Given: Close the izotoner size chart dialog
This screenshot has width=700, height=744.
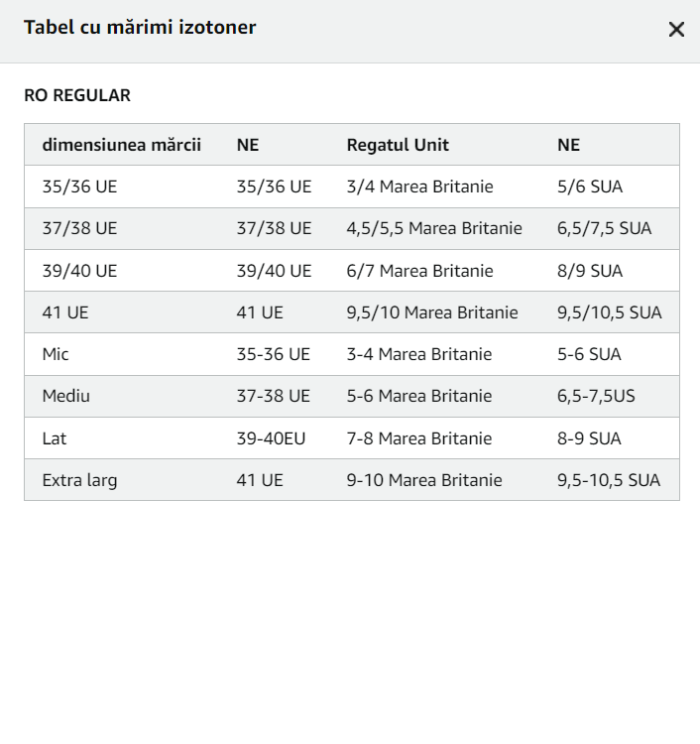Looking at the screenshot, I should click(x=676, y=30).
